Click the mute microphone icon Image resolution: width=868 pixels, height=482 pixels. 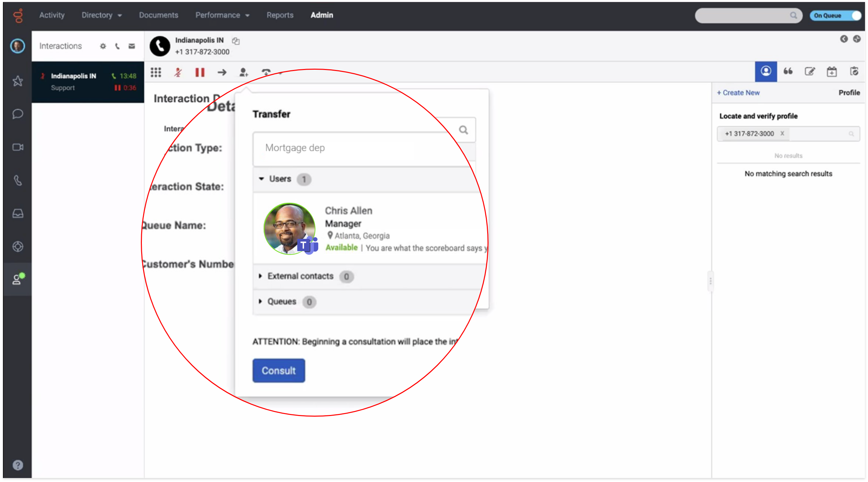pyautogui.click(x=178, y=72)
